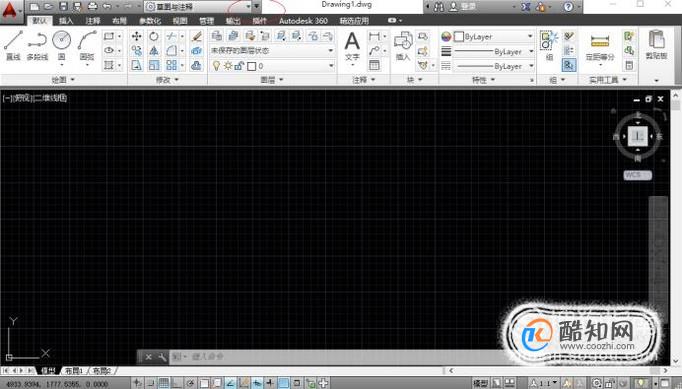Expand the Modify (修改) panel
This screenshot has width=682, height=389.
[167, 80]
